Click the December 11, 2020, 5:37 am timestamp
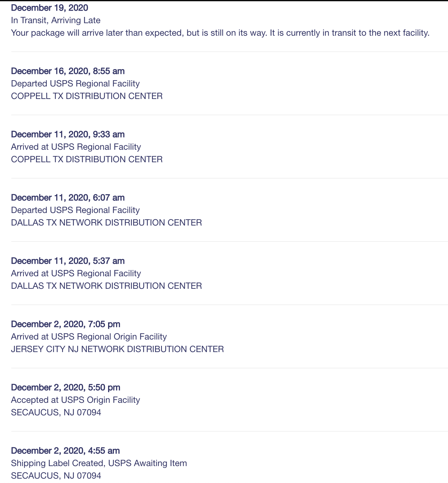The width and height of the screenshot is (448, 483). pos(68,261)
